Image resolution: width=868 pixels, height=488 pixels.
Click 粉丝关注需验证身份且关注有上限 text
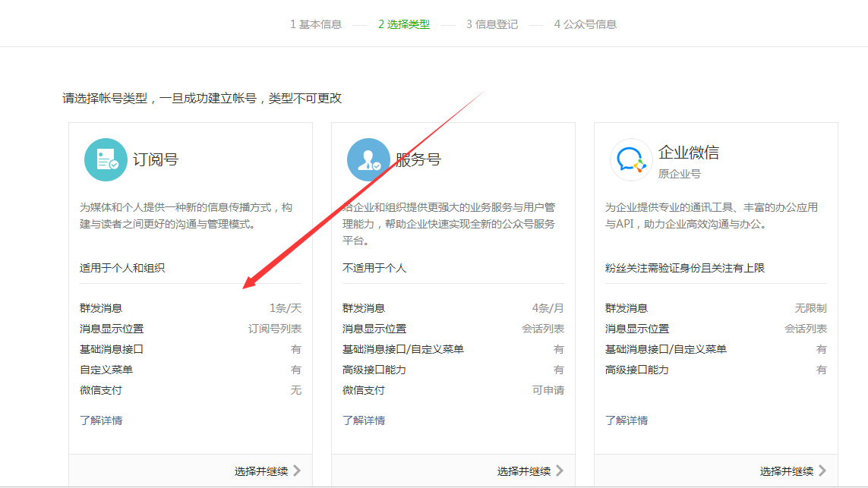pyautogui.click(x=685, y=269)
